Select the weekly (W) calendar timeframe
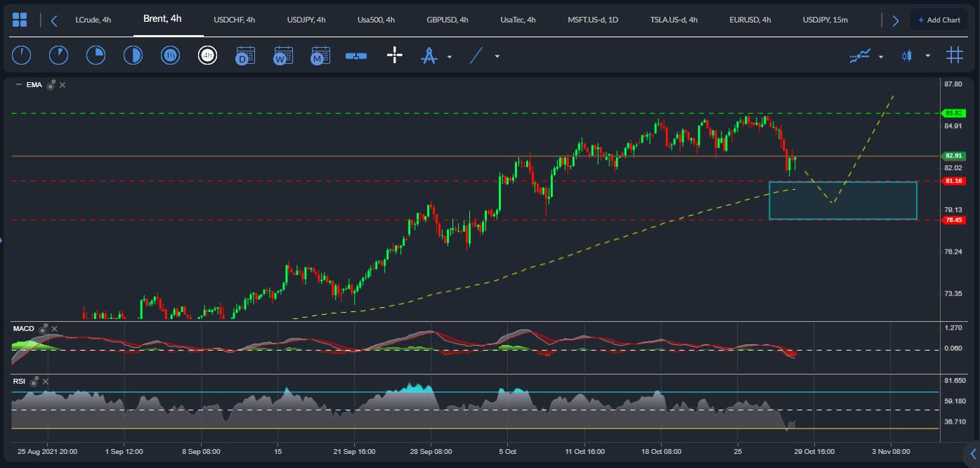This screenshot has width=980, height=468. tap(282, 56)
